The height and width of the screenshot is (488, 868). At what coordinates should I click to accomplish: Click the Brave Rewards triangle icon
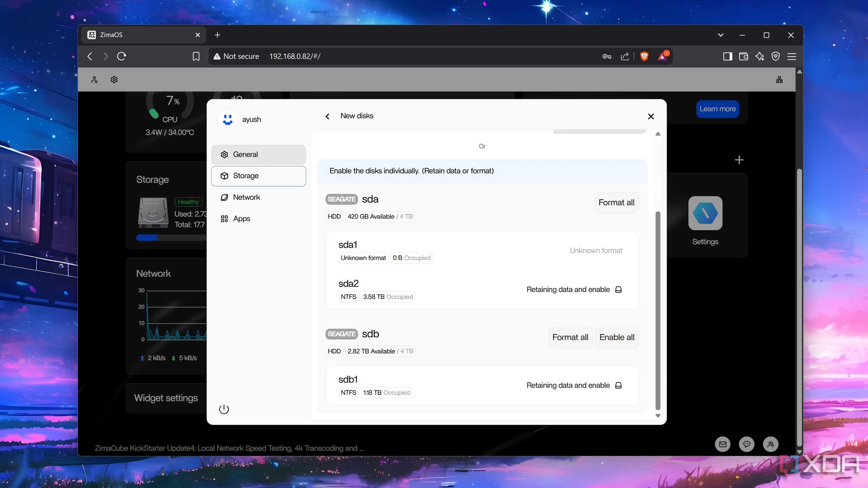[663, 56]
